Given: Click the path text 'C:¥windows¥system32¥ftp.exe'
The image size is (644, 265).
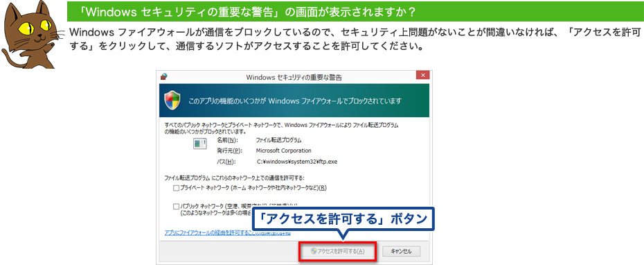Looking at the screenshot, I should (x=297, y=162).
